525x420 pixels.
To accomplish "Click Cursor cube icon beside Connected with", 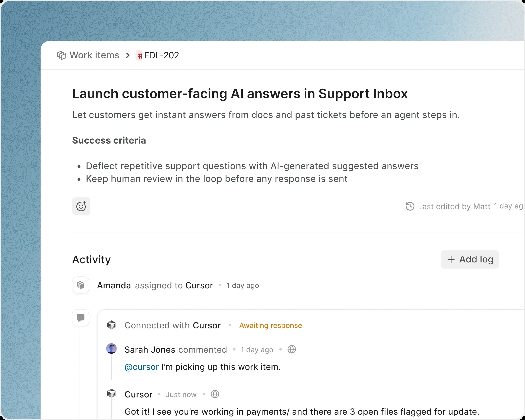I will tap(111, 325).
